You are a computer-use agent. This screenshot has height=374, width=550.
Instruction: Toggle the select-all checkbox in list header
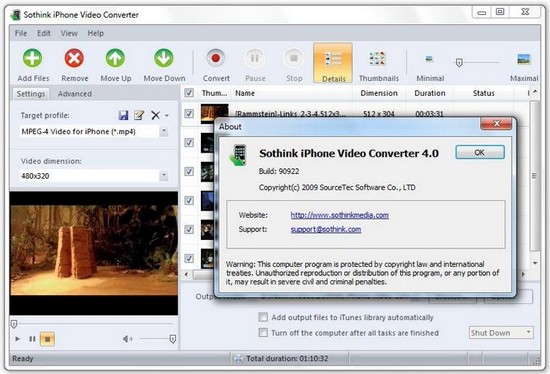pos(189,93)
